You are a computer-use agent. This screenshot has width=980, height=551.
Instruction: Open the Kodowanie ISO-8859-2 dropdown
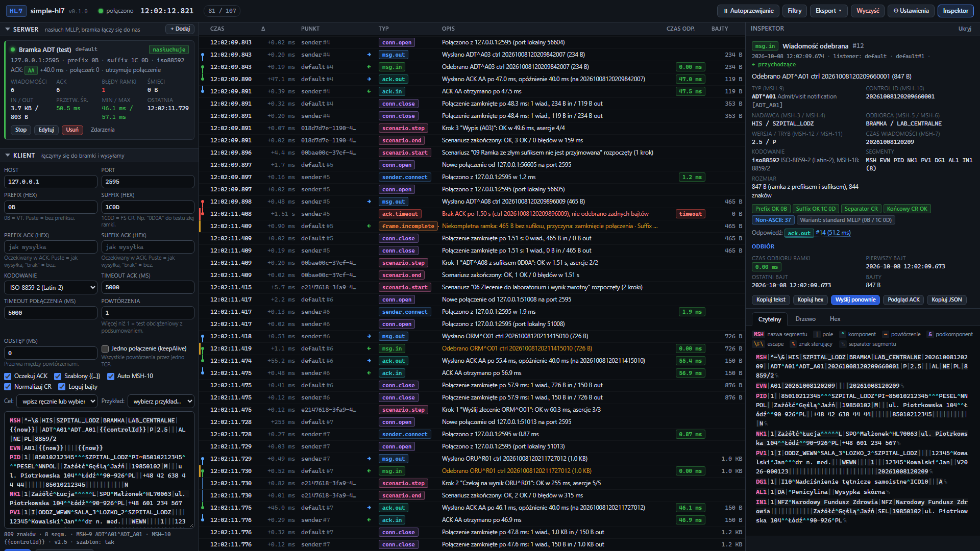pos(51,288)
